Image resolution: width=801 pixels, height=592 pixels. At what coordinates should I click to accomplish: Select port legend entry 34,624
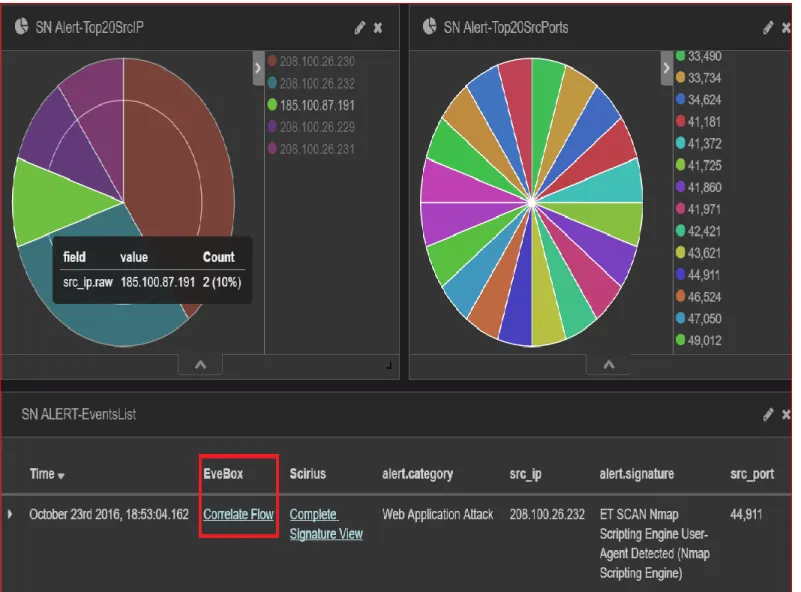tap(698, 100)
